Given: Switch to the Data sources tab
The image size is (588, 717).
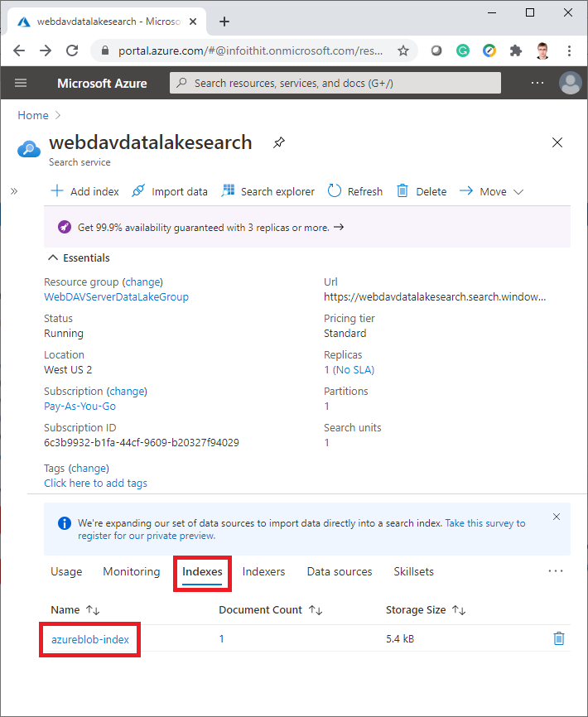Looking at the screenshot, I should coord(340,571).
